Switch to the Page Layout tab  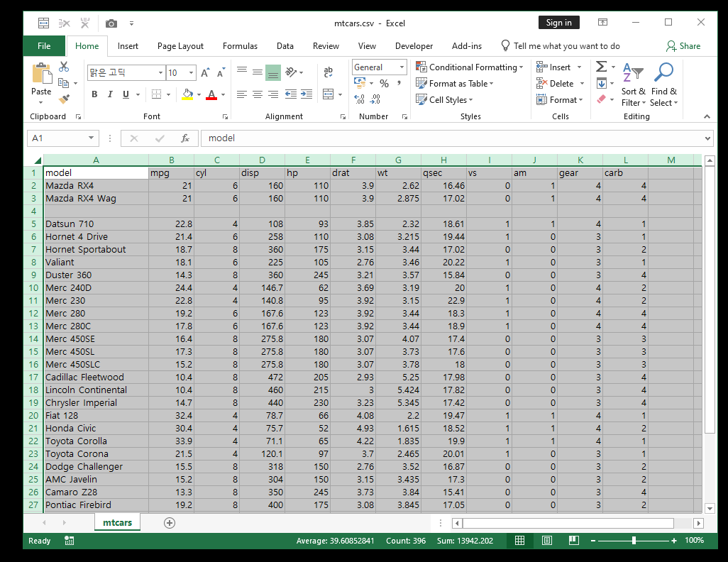tap(180, 46)
